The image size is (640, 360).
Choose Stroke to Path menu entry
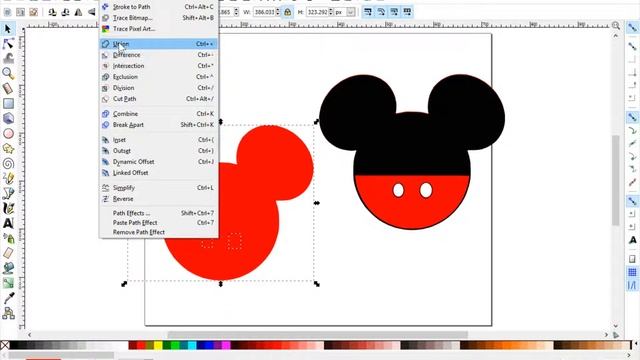[x=159, y=7]
